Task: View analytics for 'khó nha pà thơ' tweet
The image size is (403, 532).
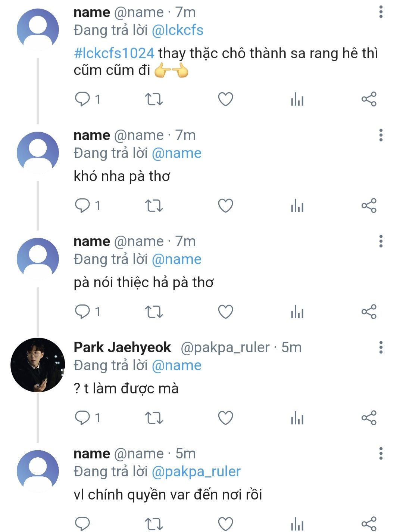Action: point(297,206)
